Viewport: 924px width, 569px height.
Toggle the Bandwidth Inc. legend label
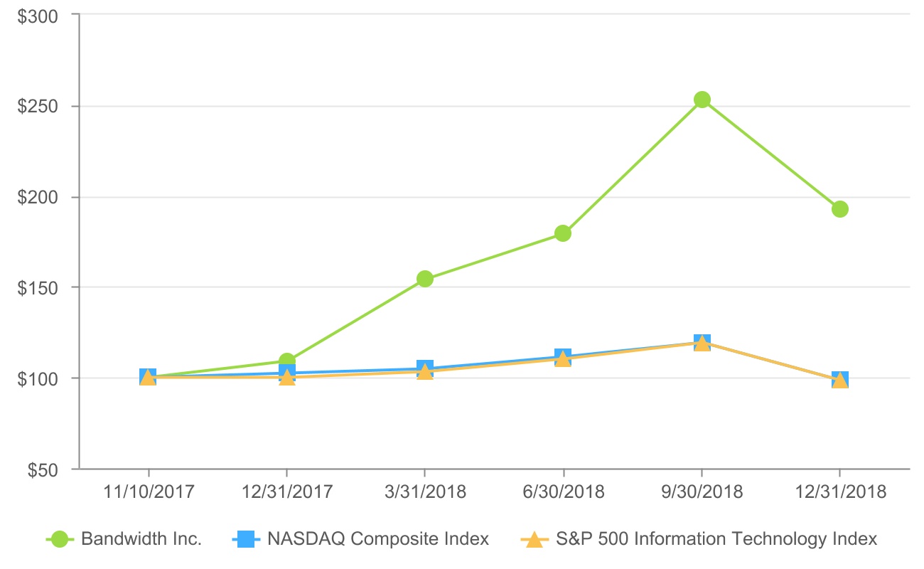pos(141,539)
